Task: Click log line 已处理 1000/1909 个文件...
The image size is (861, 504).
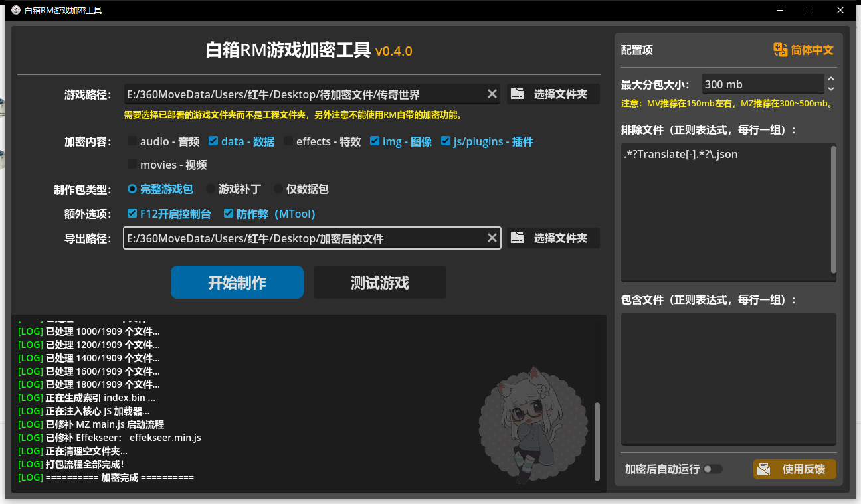Action: coord(88,331)
